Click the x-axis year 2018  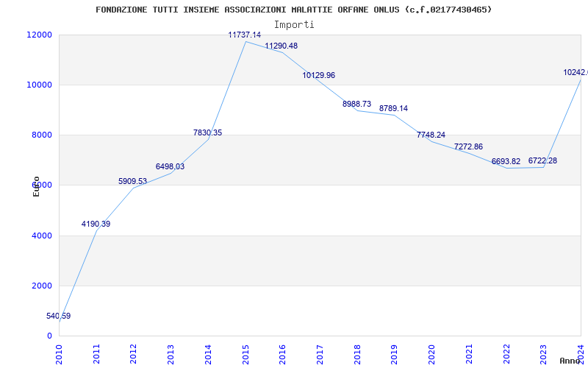[357, 355]
